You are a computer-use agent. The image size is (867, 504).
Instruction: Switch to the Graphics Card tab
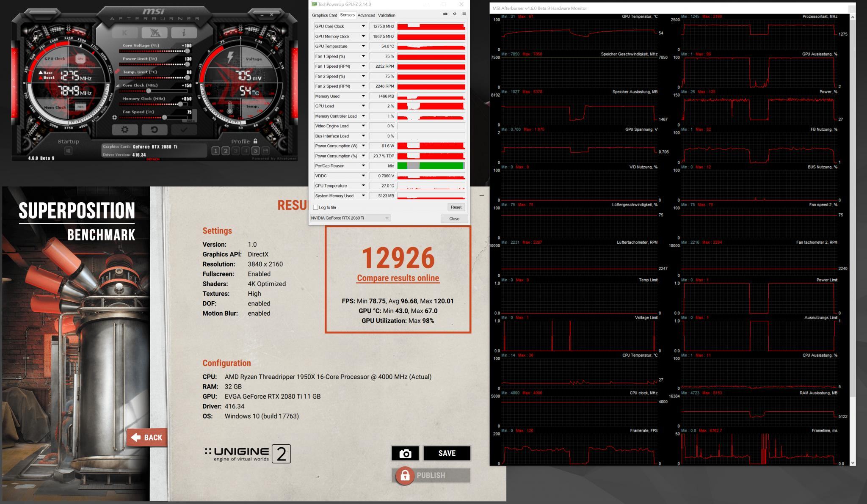324,15
